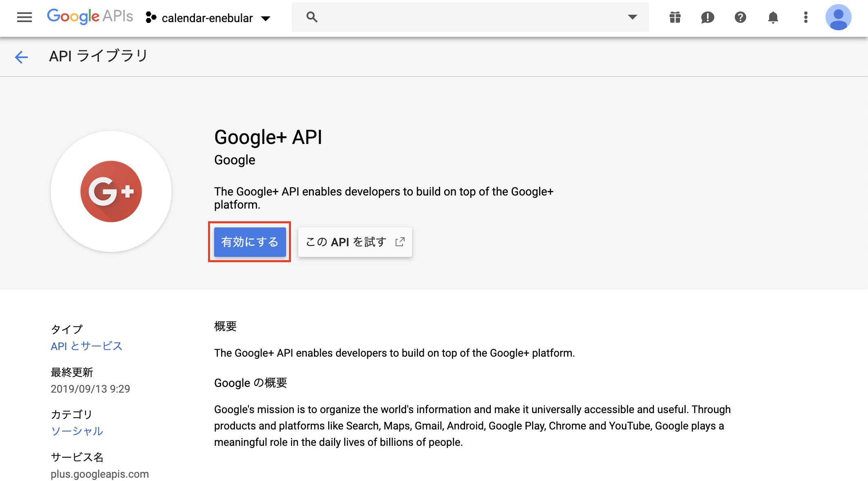Click the Google+ logo thumbnail
Screen dimensions: 868x481
click(x=111, y=191)
